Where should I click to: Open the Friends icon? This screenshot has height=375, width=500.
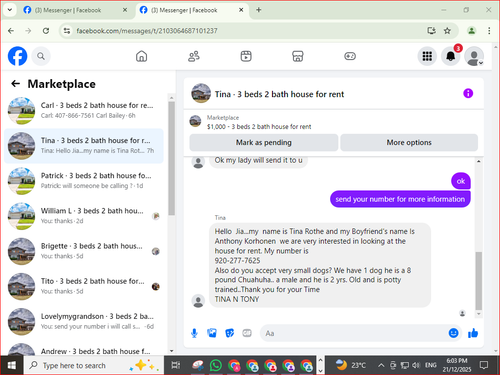[x=194, y=56]
